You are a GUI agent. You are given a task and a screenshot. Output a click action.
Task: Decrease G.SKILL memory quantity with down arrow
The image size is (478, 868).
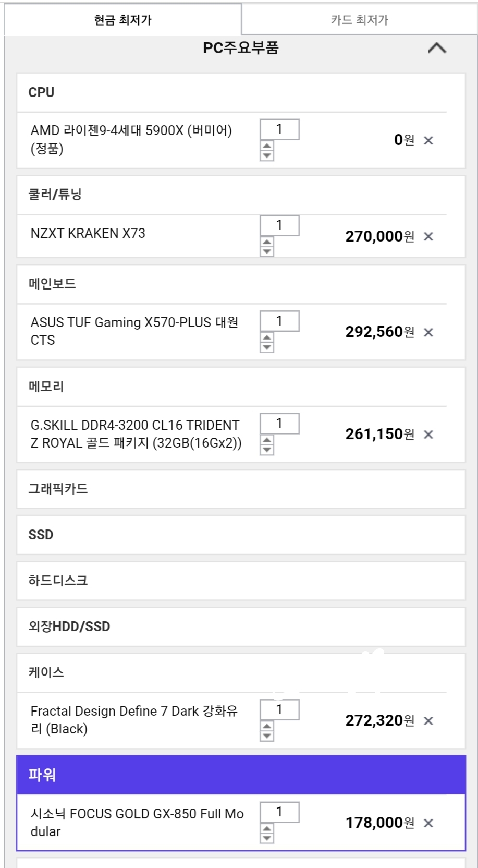(267, 450)
